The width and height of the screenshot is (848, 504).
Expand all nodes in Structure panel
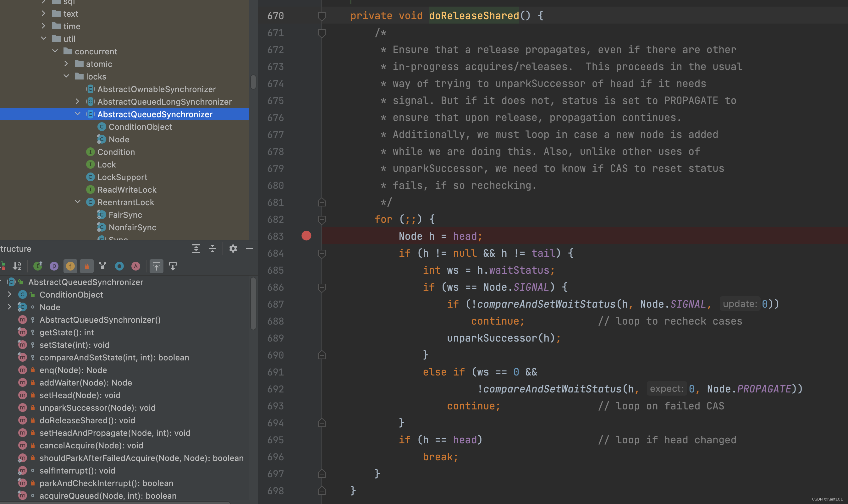(196, 249)
